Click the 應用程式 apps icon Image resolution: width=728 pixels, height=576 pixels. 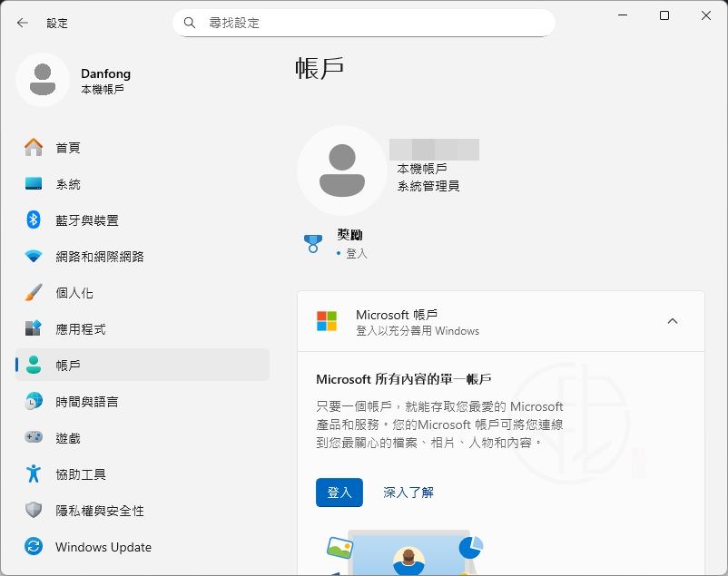coord(34,328)
